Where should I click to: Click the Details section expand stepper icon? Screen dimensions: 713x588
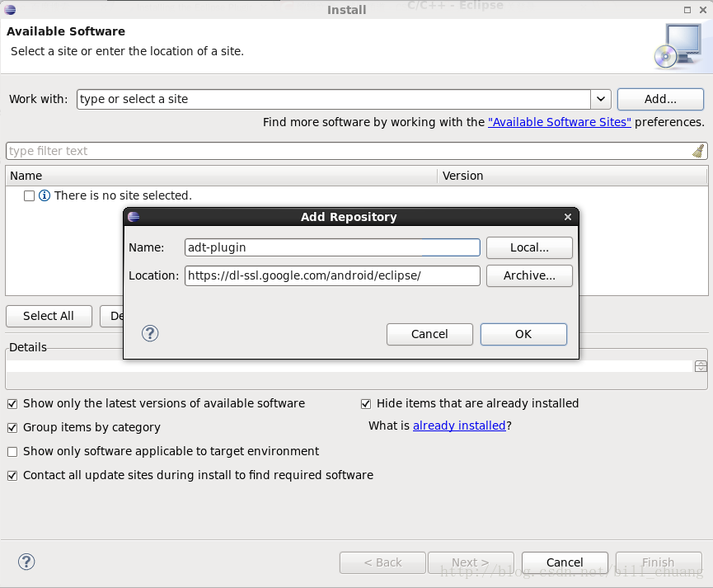[x=701, y=366]
